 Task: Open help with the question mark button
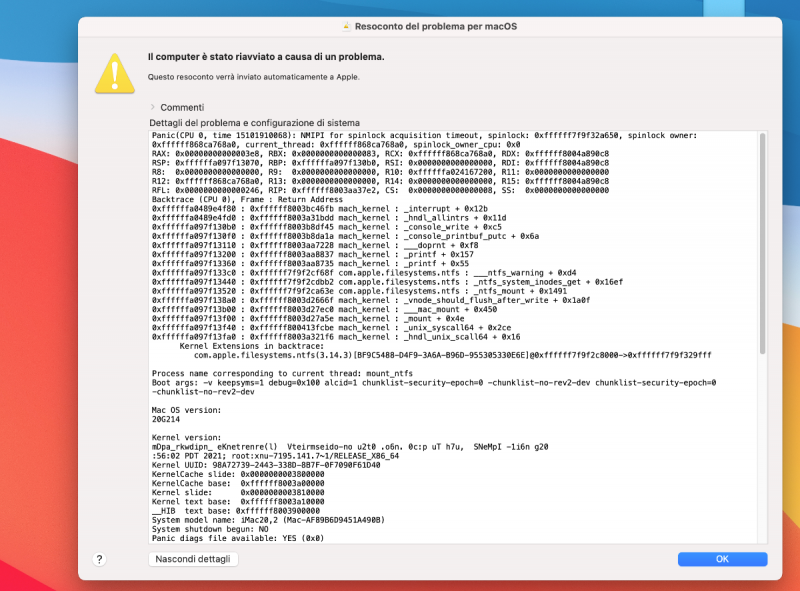(x=99, y=559)
